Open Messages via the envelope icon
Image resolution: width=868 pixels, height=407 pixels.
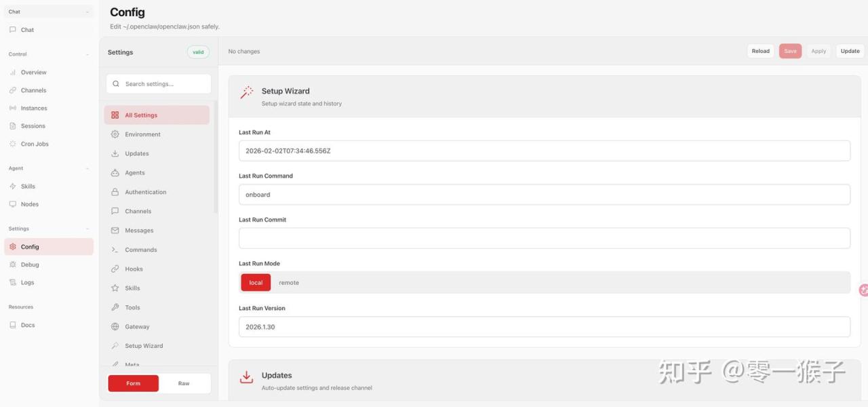point(115,231)
